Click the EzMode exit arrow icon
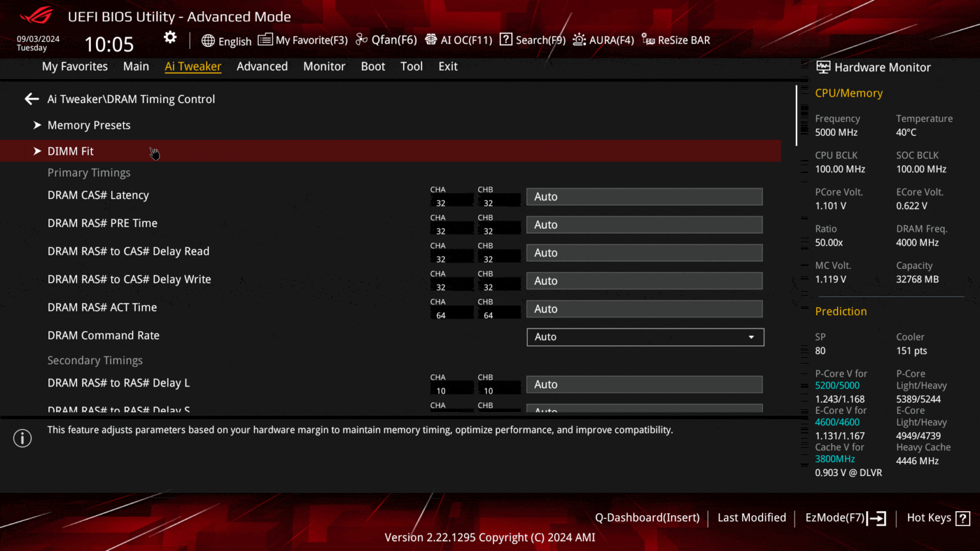The image size is (980, 551). coord(877,518)
